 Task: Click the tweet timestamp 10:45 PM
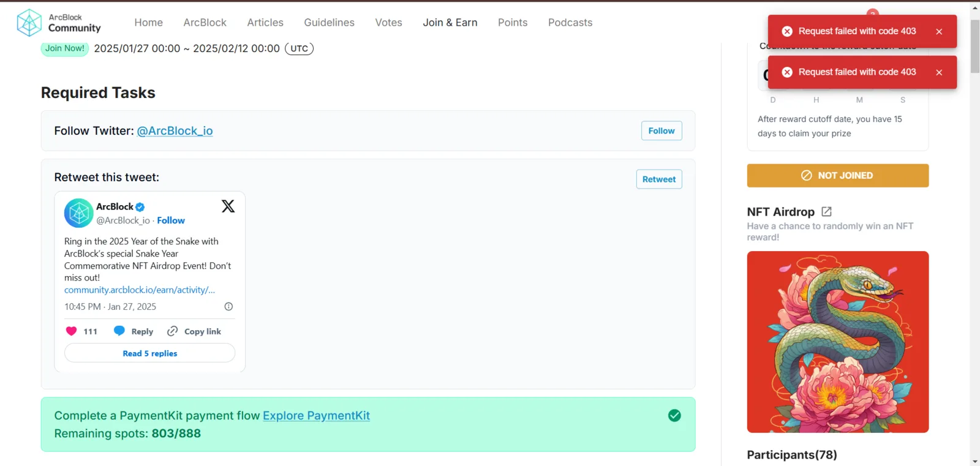110,307
